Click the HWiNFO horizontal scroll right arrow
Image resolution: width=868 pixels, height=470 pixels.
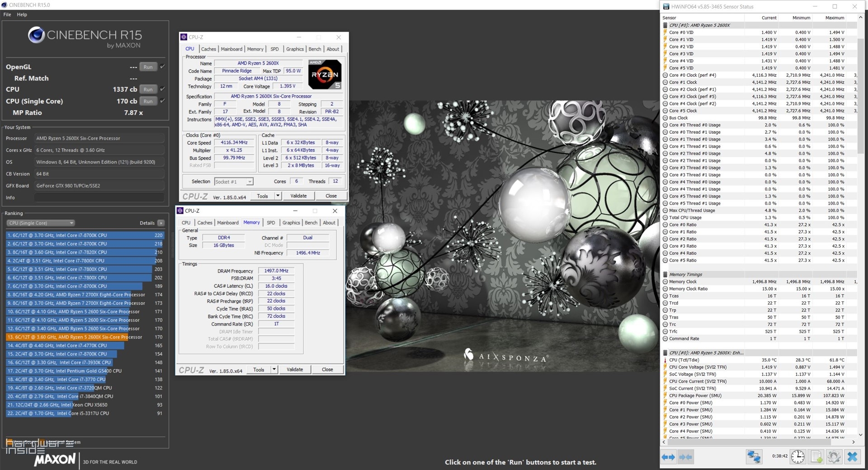click(x=854, y=442)
